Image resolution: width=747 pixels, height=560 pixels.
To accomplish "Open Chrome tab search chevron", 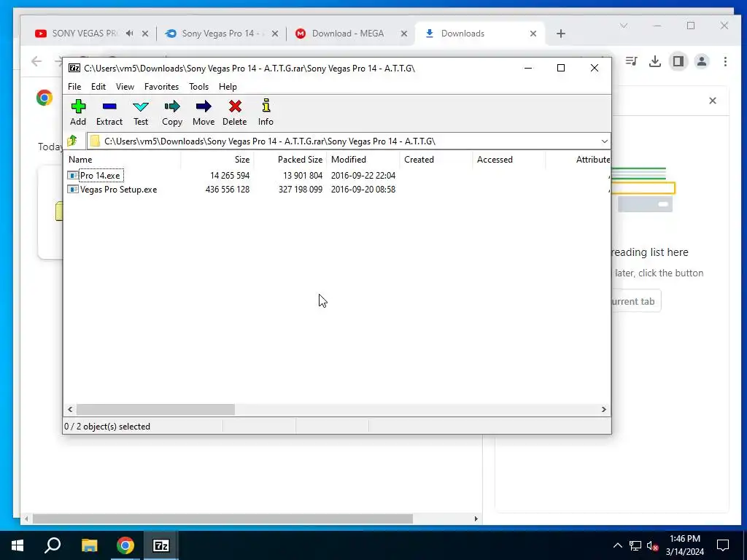I will click(x=624, y=26).
